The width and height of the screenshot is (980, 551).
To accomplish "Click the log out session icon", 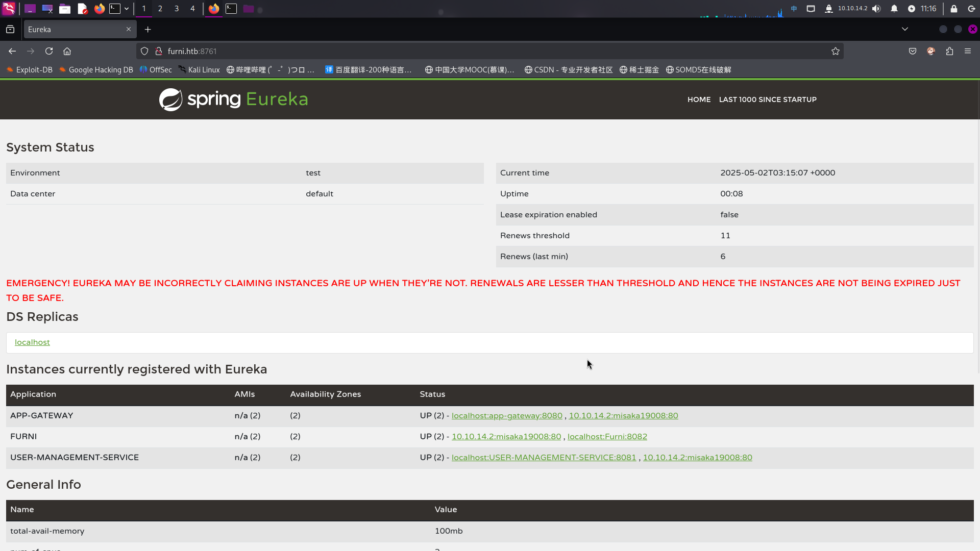I will click(971, 9).
